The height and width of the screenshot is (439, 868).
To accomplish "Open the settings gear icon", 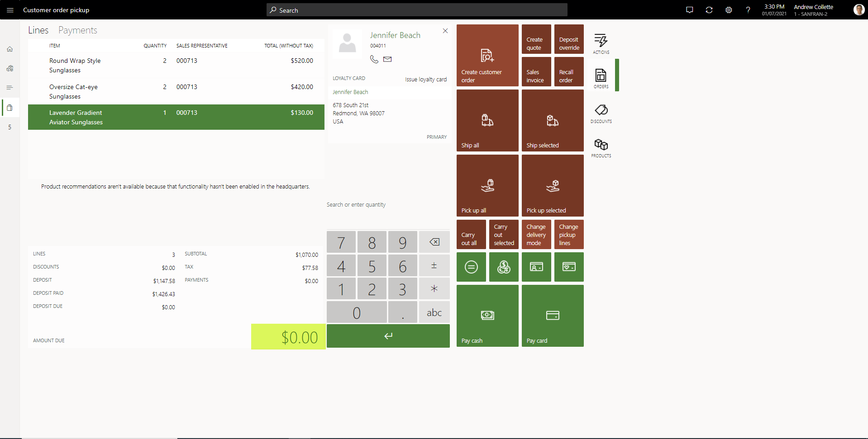I will point(729,10).
